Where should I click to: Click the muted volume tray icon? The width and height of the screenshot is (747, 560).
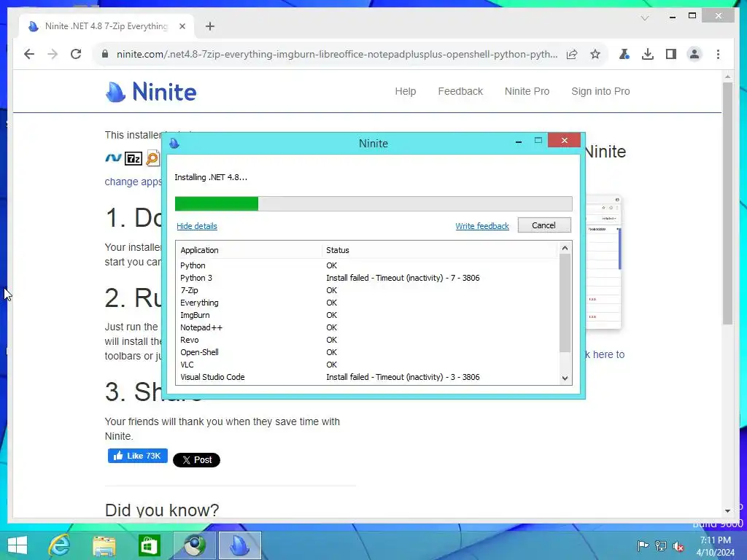[678, 545]
